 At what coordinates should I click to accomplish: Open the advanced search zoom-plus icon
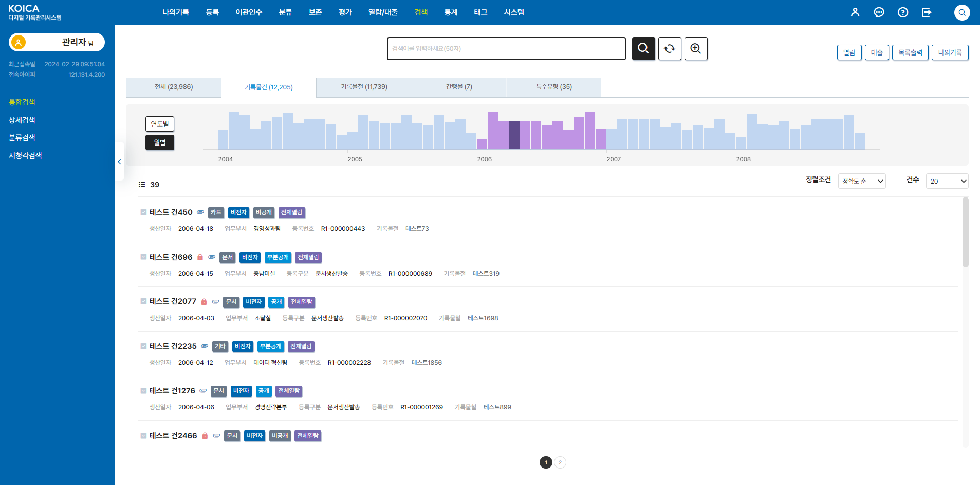[x=696, y=48]
